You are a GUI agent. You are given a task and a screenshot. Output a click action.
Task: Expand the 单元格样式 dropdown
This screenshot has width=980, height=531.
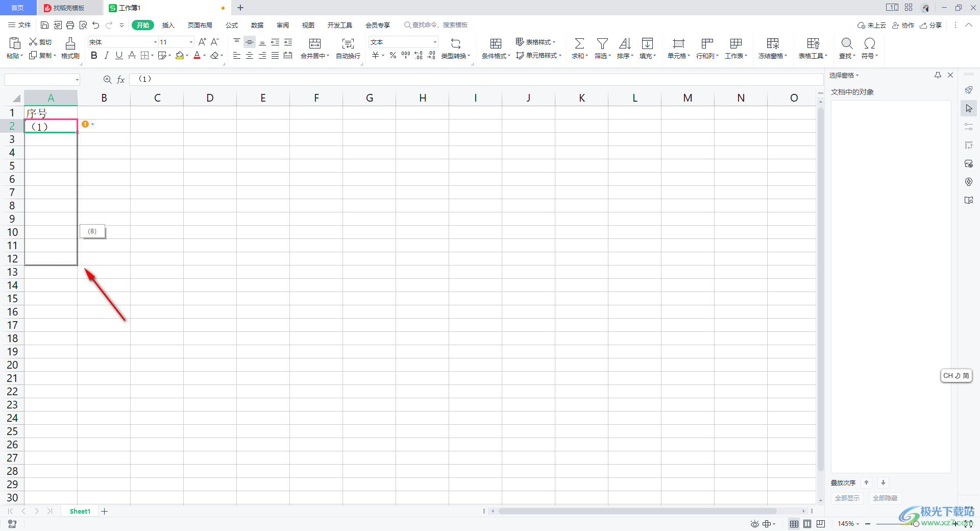point(560,56)
